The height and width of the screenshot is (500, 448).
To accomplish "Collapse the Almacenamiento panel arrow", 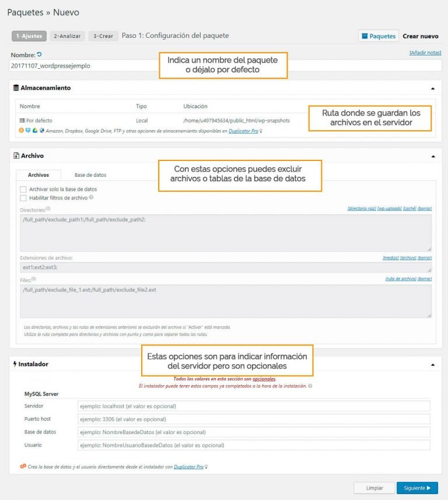I will click(x=432, y=89).
